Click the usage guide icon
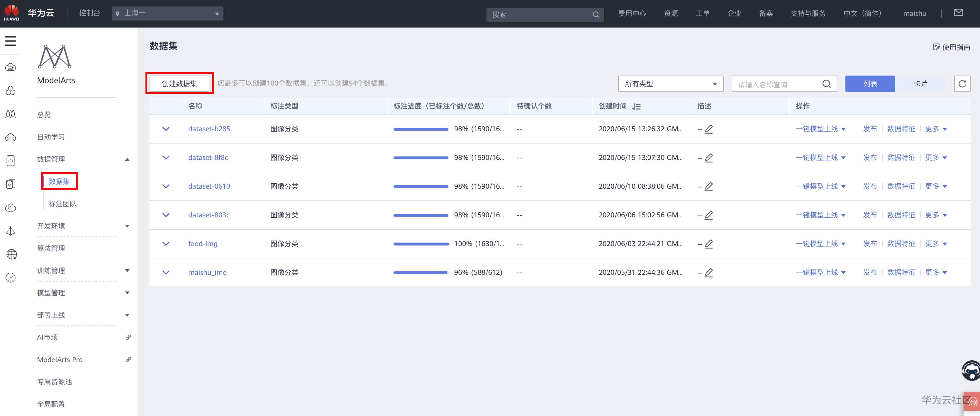 click(x=936, y=47)
